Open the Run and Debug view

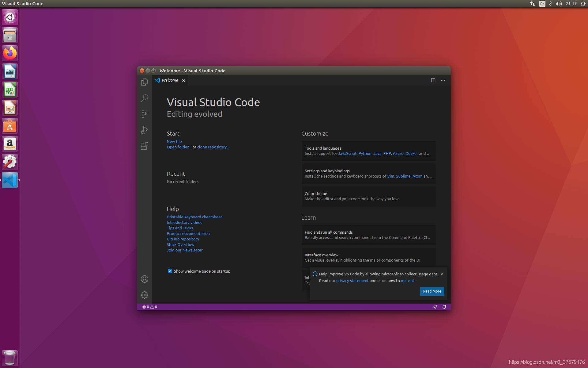point(145,130)
